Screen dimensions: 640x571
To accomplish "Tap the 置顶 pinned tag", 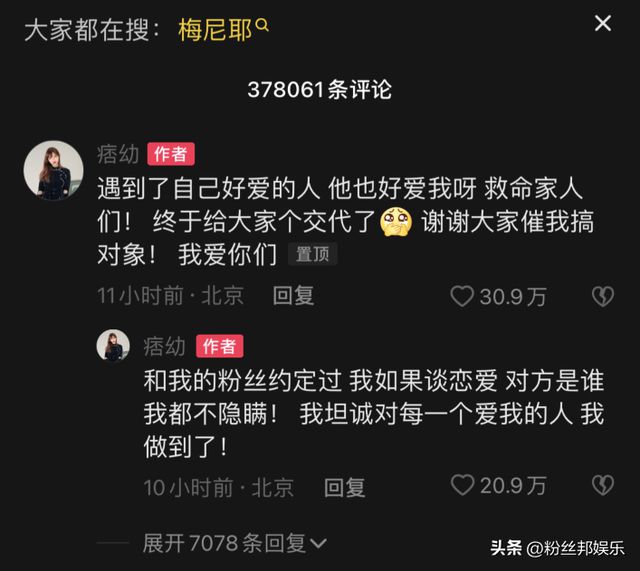I will [x=313, y=254].
